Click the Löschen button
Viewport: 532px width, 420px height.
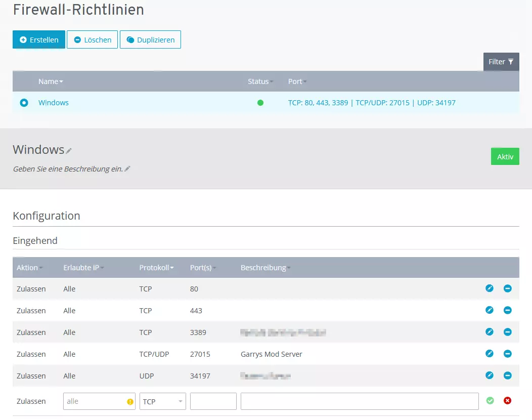click(x=92, y=40)
